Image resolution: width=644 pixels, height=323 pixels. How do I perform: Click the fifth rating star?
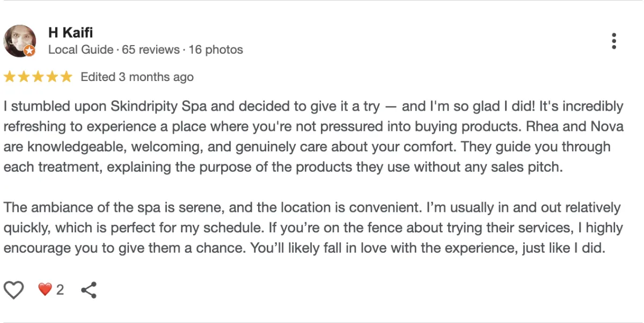65,77
